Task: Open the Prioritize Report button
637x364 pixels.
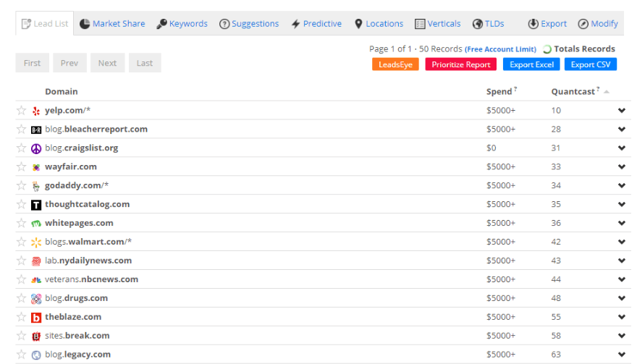Action: click(x=461, y=64)
